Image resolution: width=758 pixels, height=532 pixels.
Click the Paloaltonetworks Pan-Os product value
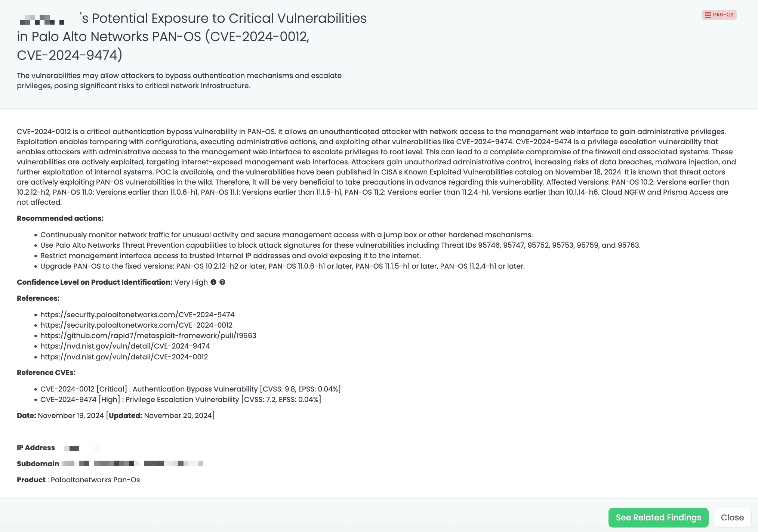(x=95, y=480)
